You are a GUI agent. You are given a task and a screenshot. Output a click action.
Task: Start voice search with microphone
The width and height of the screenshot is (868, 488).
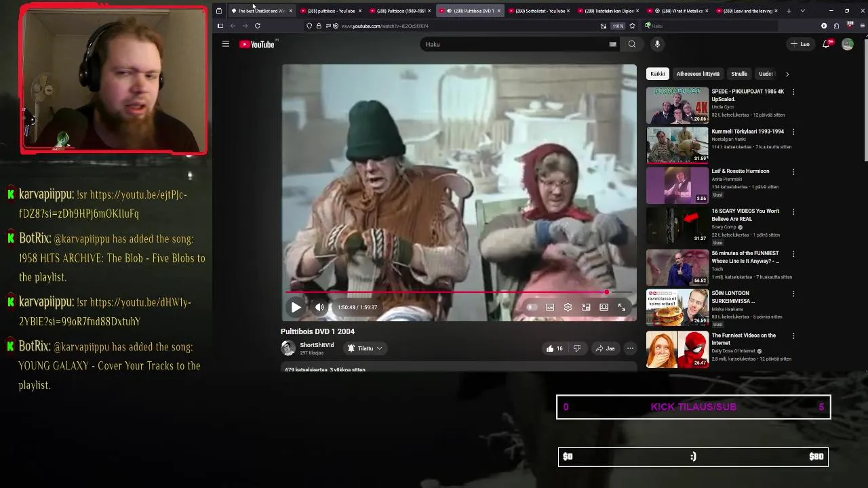pos(657,44)
